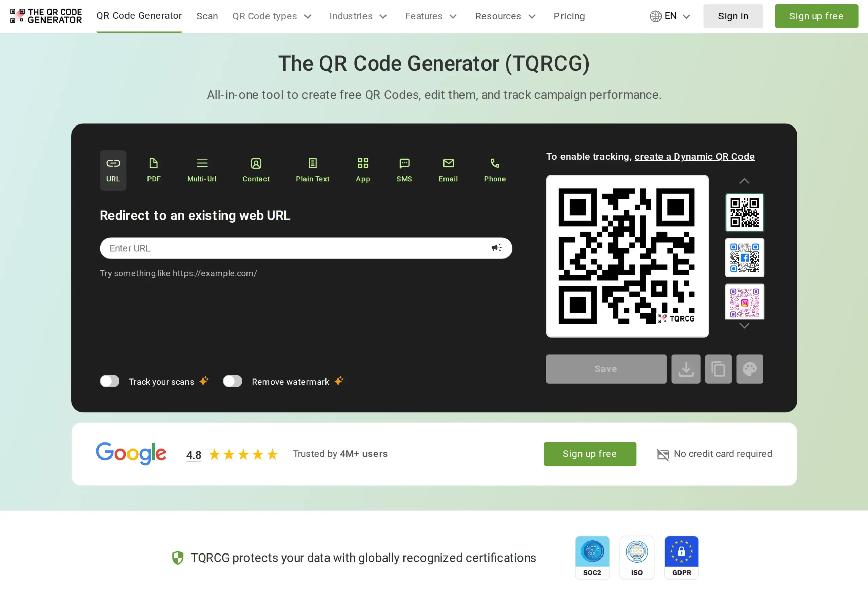Click 'Trusted by 4M+ users' text

coord(340,454)
